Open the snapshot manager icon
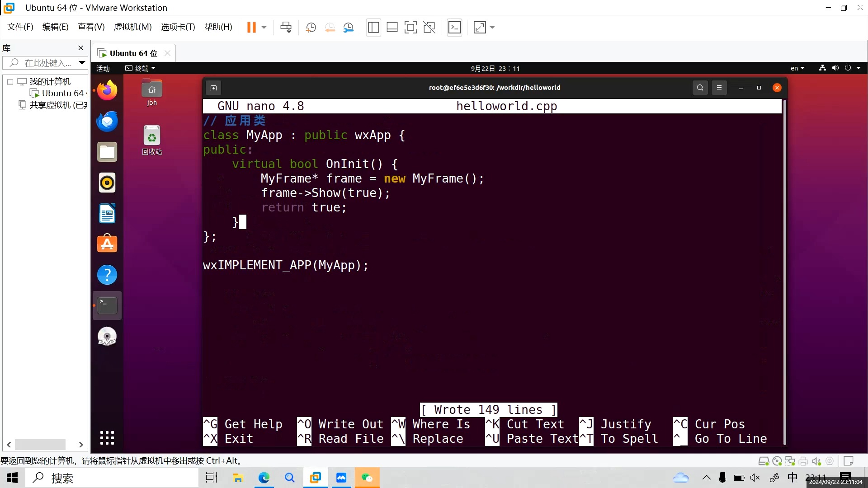868x488 pixels. point(349,28)
